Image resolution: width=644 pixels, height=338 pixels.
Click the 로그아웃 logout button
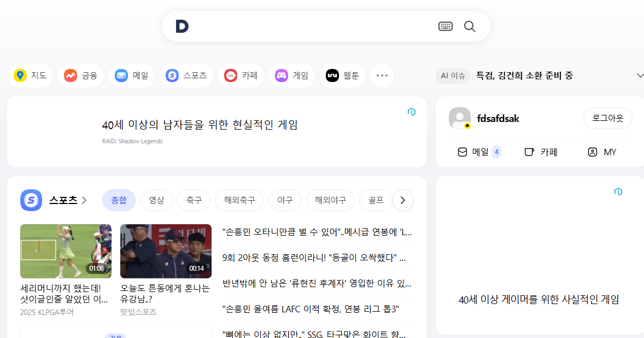(607, 118)
